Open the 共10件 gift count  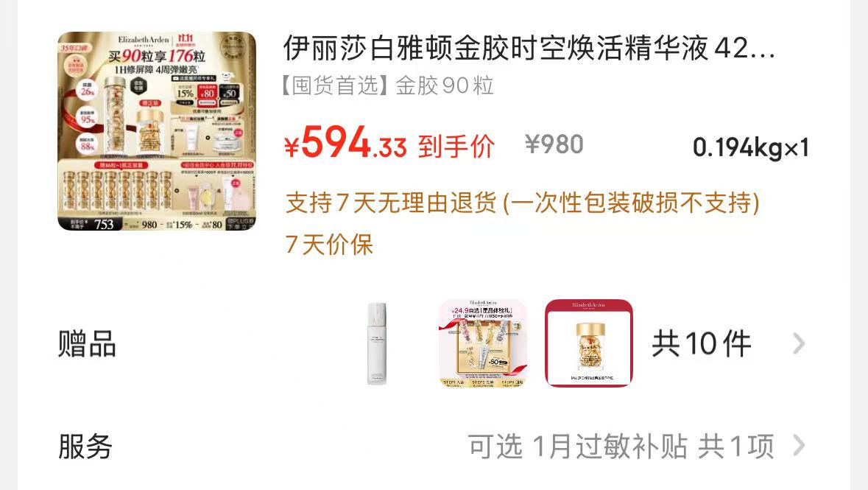click(702, 343)
